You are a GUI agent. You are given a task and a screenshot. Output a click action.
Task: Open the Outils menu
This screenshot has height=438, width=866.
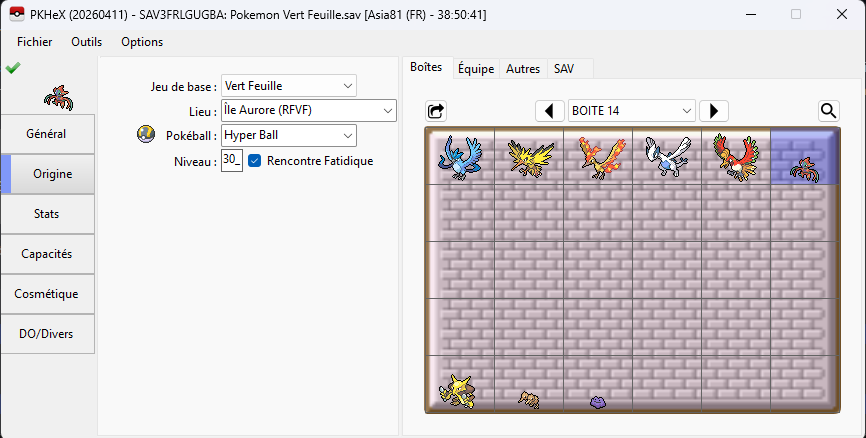[86, 42]
